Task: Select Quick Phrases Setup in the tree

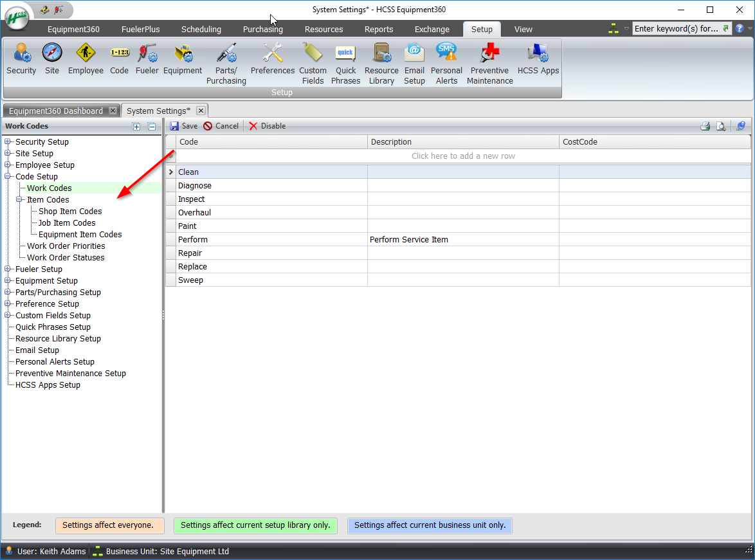Action: 53,327
